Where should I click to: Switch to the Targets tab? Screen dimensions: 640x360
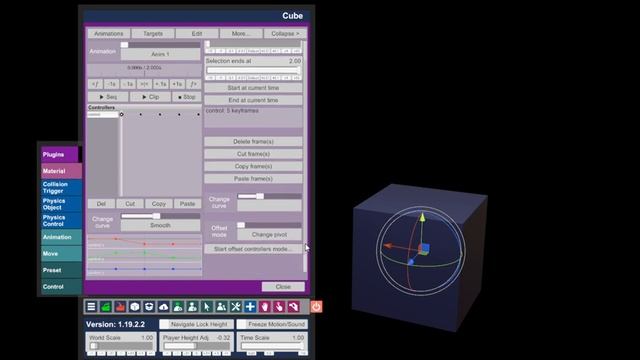tap(153, 33)
